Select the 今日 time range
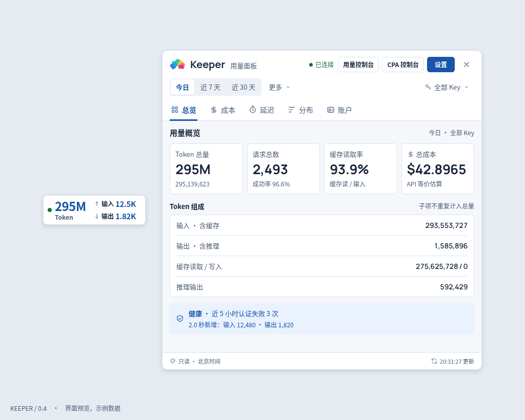The height and width of the screenshot is (420, 525). (x=183, y=87)
